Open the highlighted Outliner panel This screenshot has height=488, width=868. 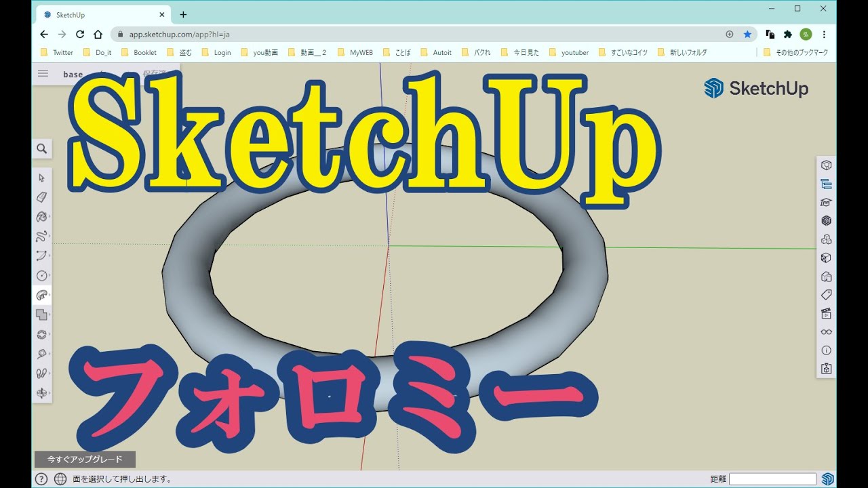[826, 184]
